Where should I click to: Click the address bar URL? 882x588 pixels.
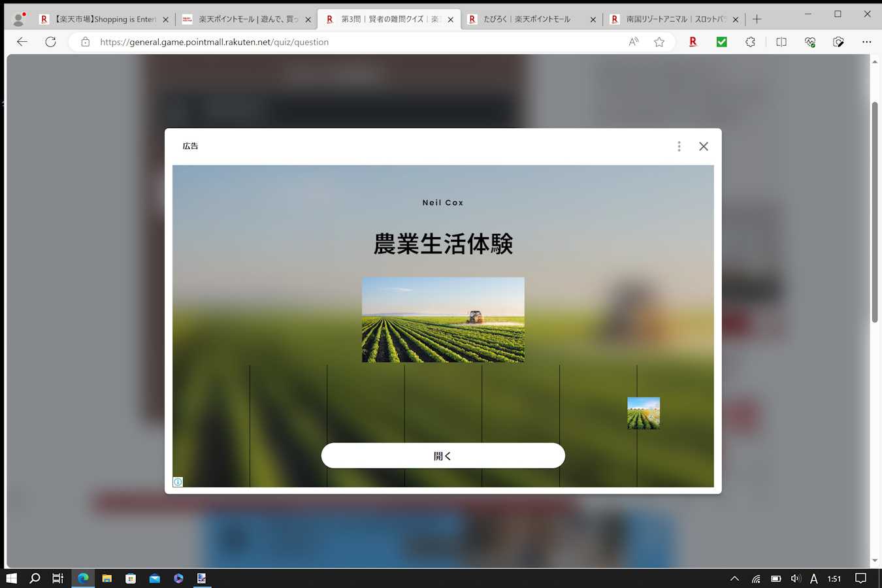point(214,42)
